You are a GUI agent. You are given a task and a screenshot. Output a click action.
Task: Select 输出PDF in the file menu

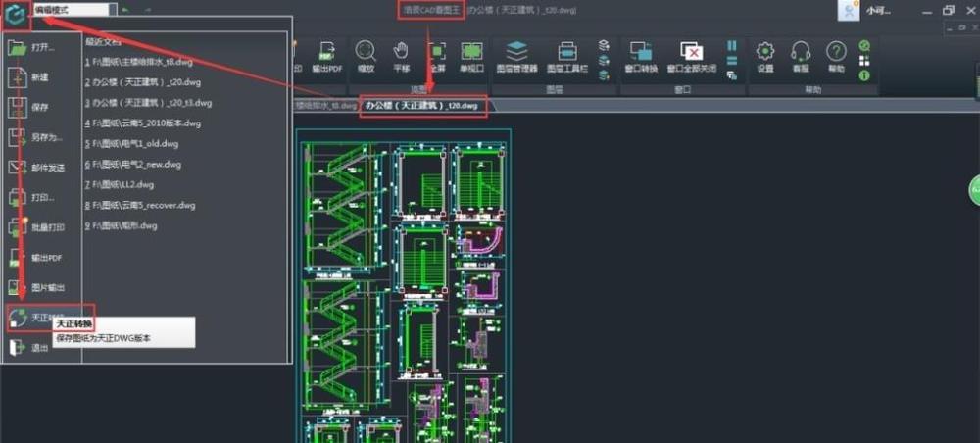click(x=35, y=258)
